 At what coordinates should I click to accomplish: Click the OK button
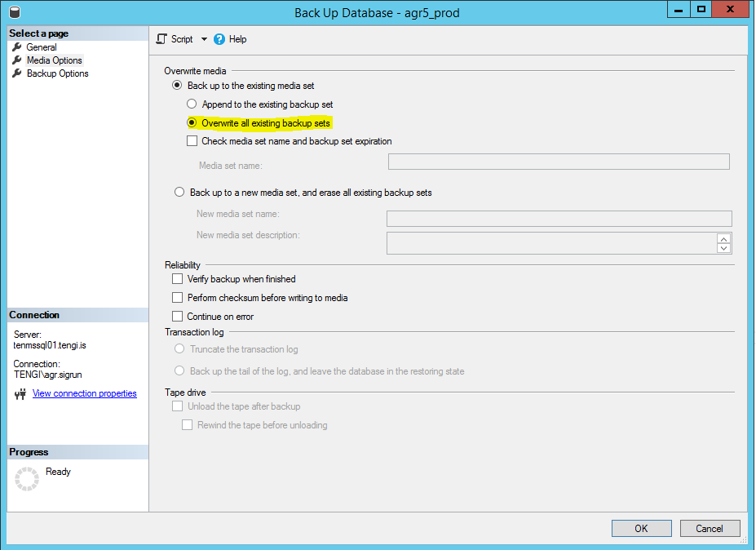tap(642, 528)
